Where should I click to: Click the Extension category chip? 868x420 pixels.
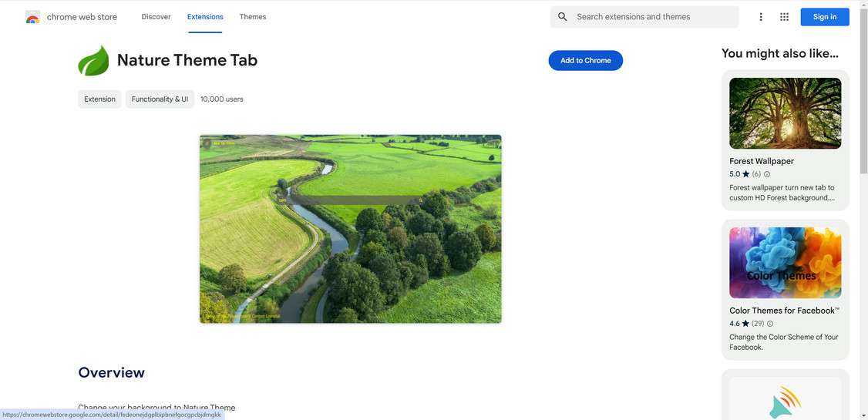pos(99,99)
